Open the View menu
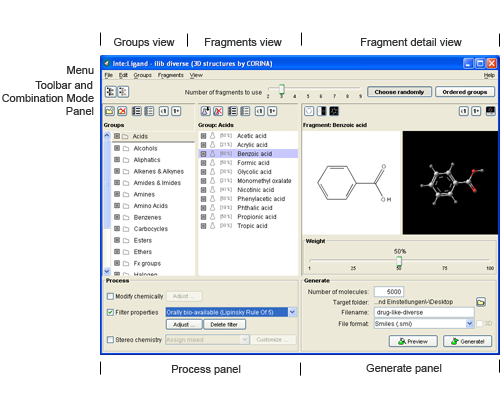The height and width of the screenshot is (400, 500). tap(196, 75)
